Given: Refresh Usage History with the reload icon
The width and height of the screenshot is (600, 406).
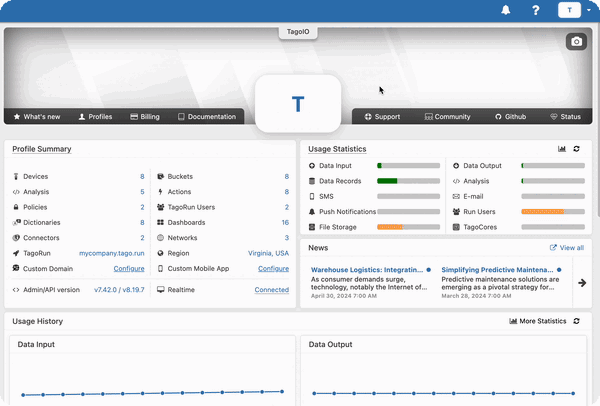Looking at the screenshot, I should coord(576,321).
